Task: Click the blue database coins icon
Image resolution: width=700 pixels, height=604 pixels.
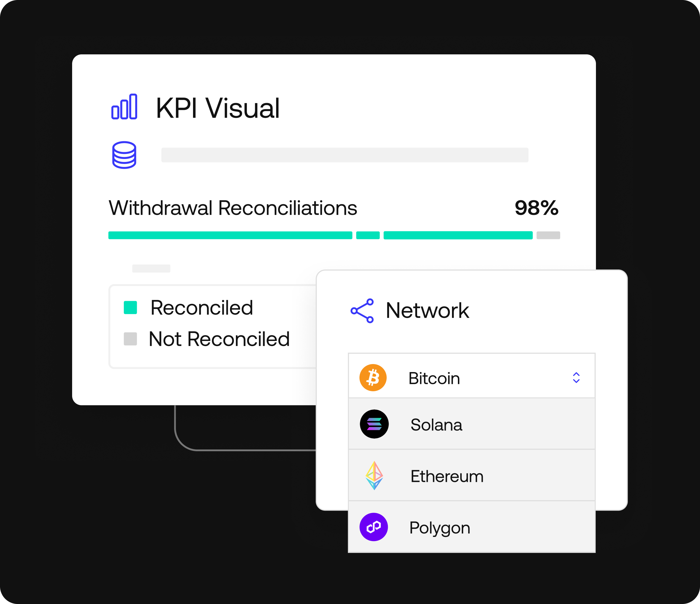Action: [x=124, y=155]
